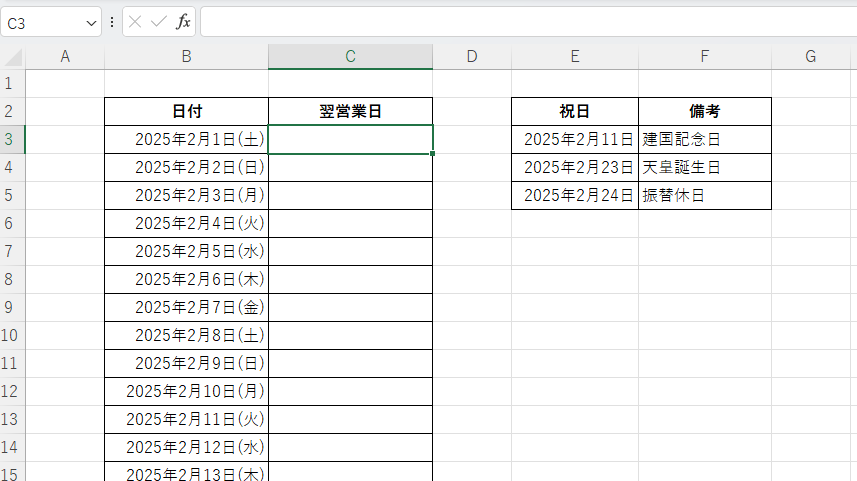Click the 備考 header cell
The width and height of the screenshot is (857, 481).
click(705, 112)
